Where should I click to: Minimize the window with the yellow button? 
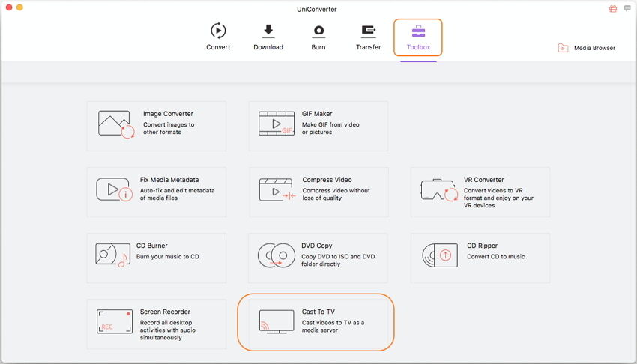[19, 7]
